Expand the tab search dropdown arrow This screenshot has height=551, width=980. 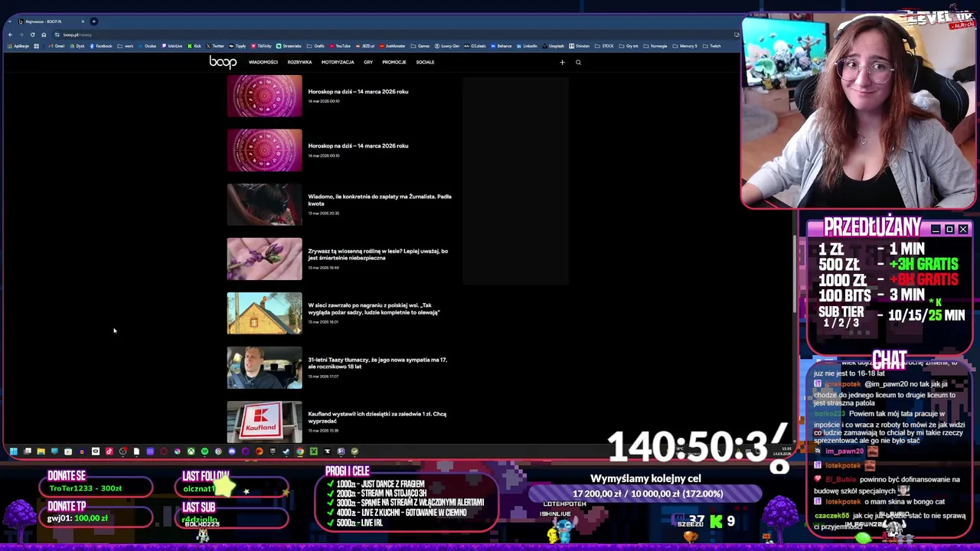(10, 21)
